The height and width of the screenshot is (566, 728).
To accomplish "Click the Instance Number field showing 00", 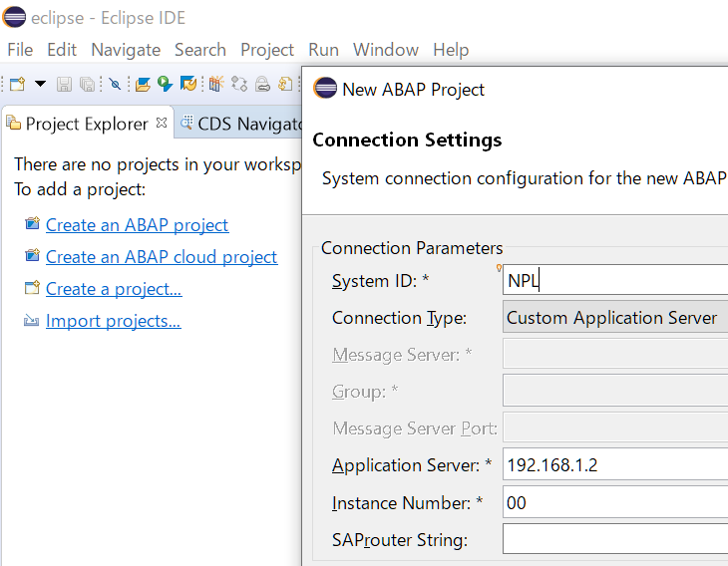I will pyautogui.click(x=615, y=502).
